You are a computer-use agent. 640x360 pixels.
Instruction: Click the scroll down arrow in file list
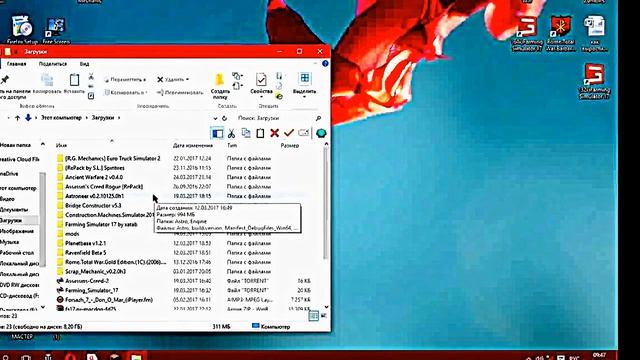tap(326, 307)
